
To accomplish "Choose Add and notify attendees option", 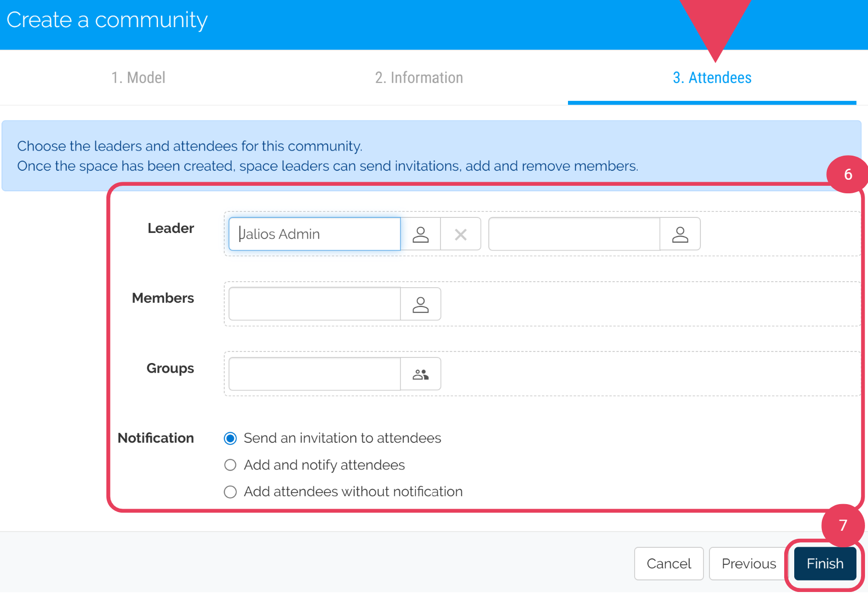I will pyautogui.click(x=230, y=465).
